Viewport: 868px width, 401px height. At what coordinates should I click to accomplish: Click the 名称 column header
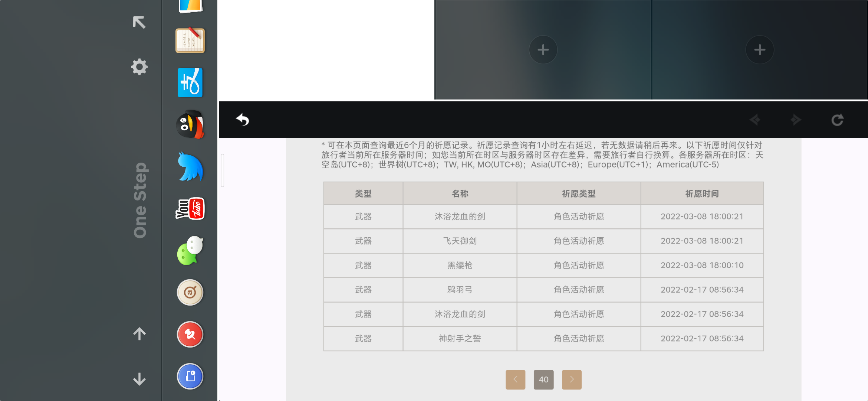point(460,193)
